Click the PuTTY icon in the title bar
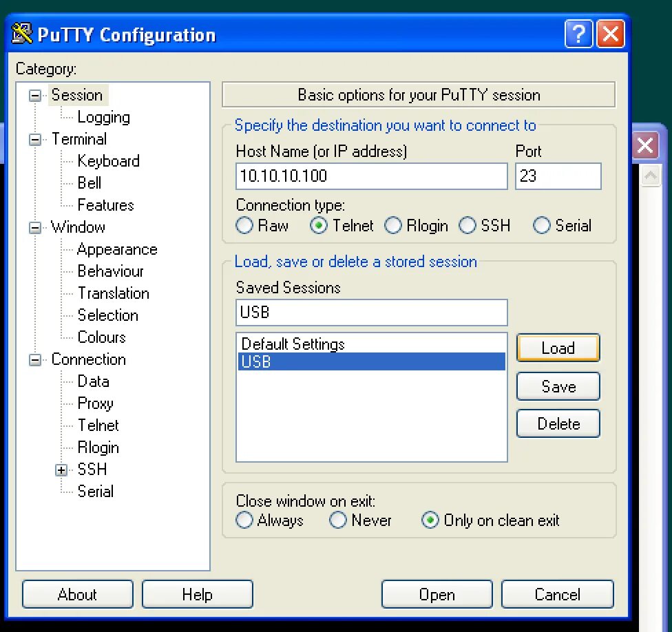This screenshot has width=672, height=632. click(x=22, y=34)
